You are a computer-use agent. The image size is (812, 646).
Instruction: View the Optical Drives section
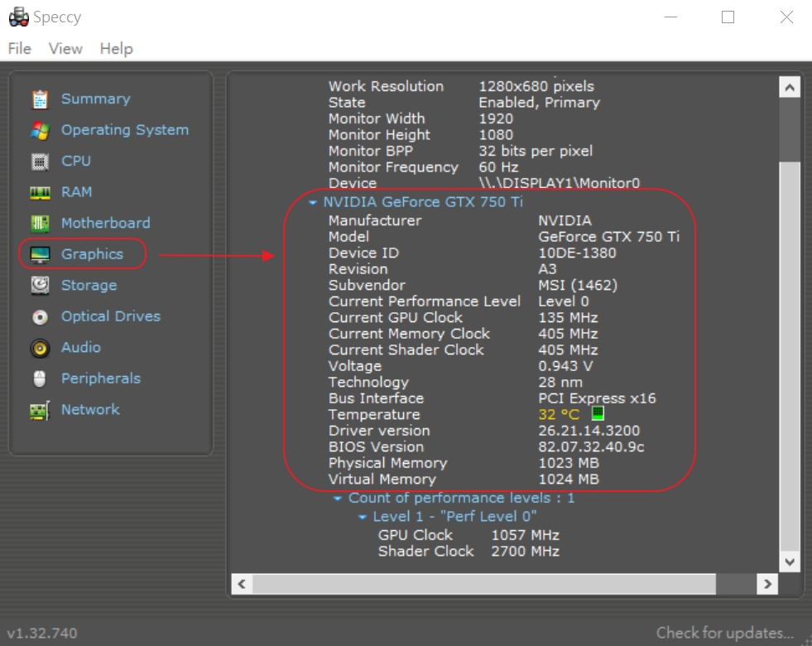tap(111, 316)
